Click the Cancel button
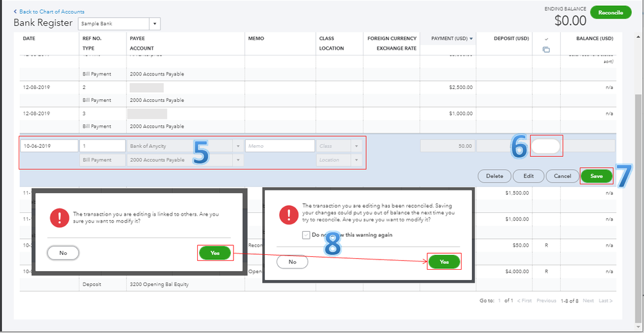Screen dimensions: 644x333 562,176
